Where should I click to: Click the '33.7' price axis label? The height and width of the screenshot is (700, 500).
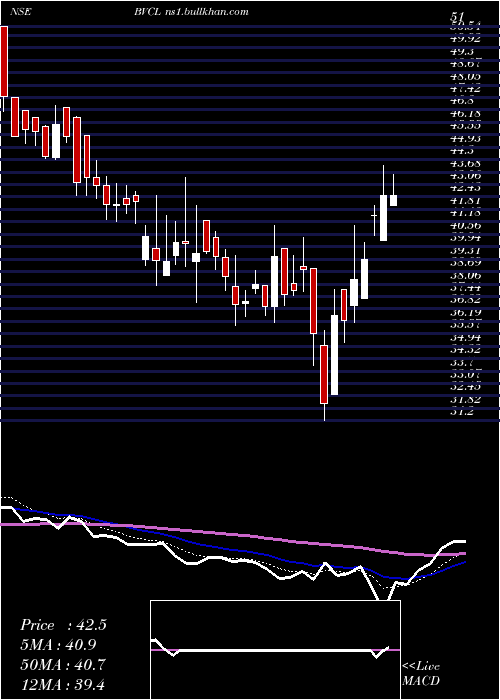pos(462,364)
